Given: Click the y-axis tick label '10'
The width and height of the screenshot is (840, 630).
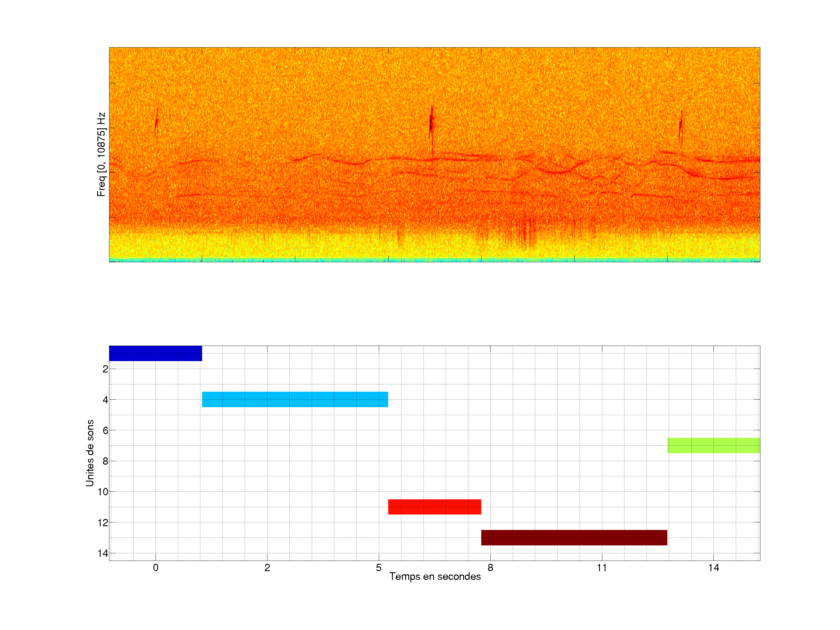Looking at the screenshot, I should (x=103, y=492).
